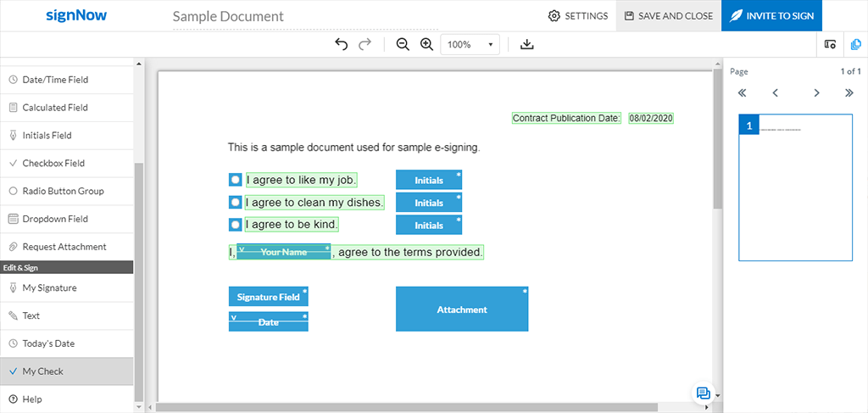Image resolution: width=868 pixels, height=413 pixels.
Task: Go to next page chevron
Action: click(816, 92)
